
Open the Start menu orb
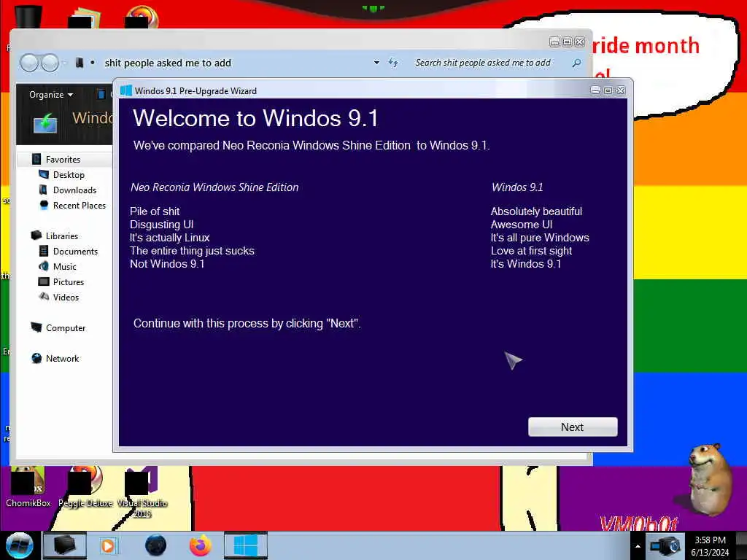click(x=19, y=545)
